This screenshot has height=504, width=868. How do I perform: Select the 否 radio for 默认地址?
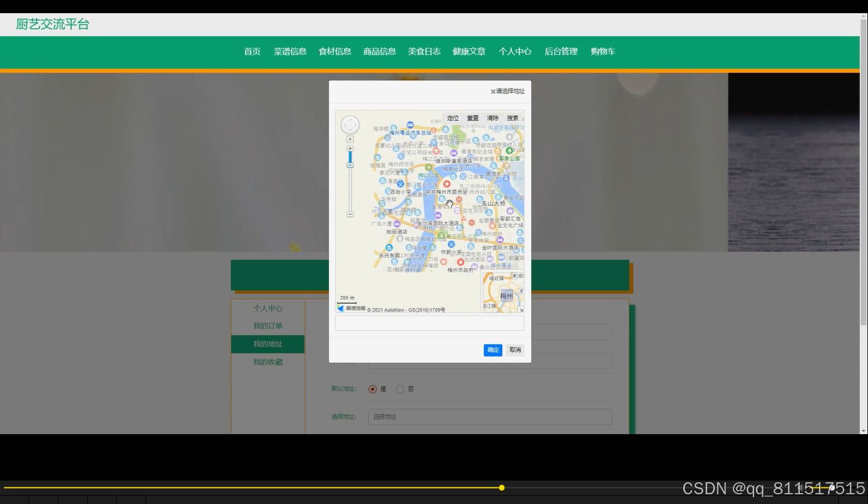pyautogui.click(x=400, y=389)
